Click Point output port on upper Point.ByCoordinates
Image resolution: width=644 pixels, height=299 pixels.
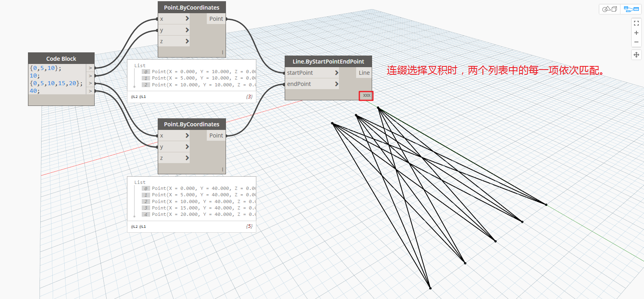[216, 19]
